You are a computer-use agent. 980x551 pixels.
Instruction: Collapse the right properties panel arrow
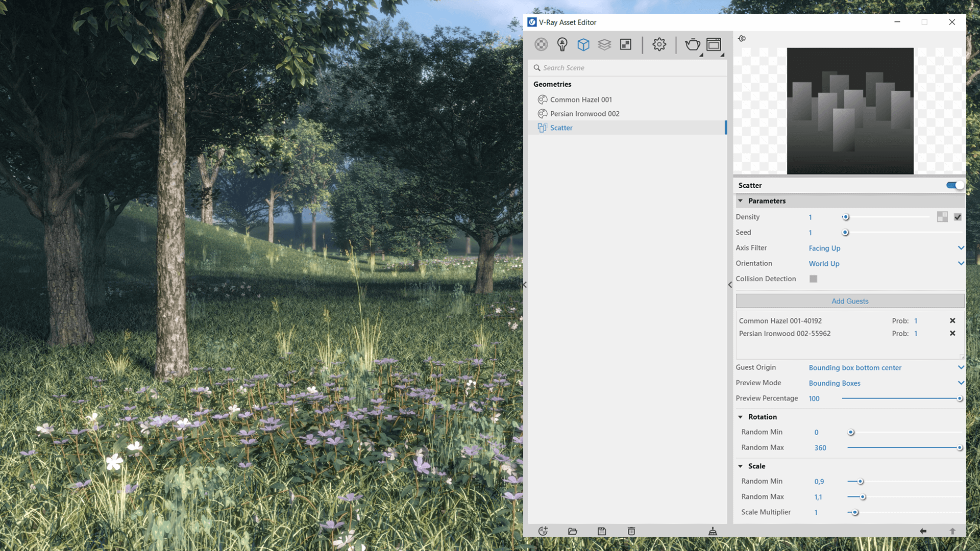click(730, 285)
